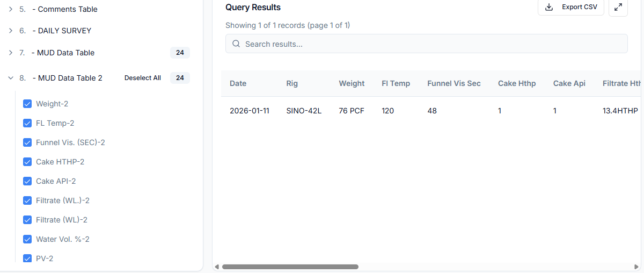Toggle the FL Temp-2 checkbox
Screen dimensions: 644x273
click(28, 123)
